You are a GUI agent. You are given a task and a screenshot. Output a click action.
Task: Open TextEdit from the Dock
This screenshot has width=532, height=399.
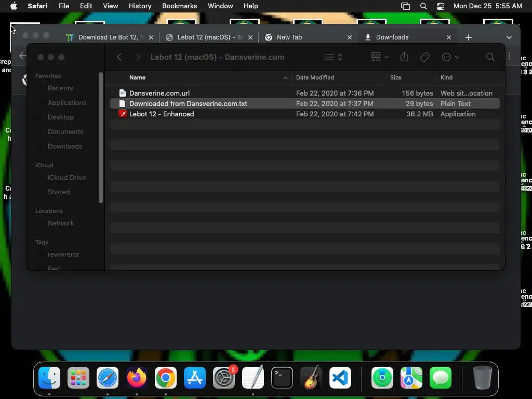pyautogui.click(x=253, y=378)
